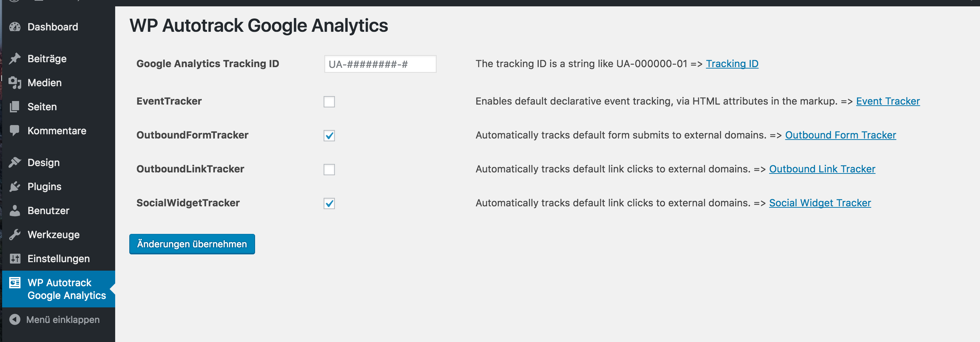This screenshot has height=342, width=980.
Task: Click the Benutzer user icon
Action: point(15,210)
